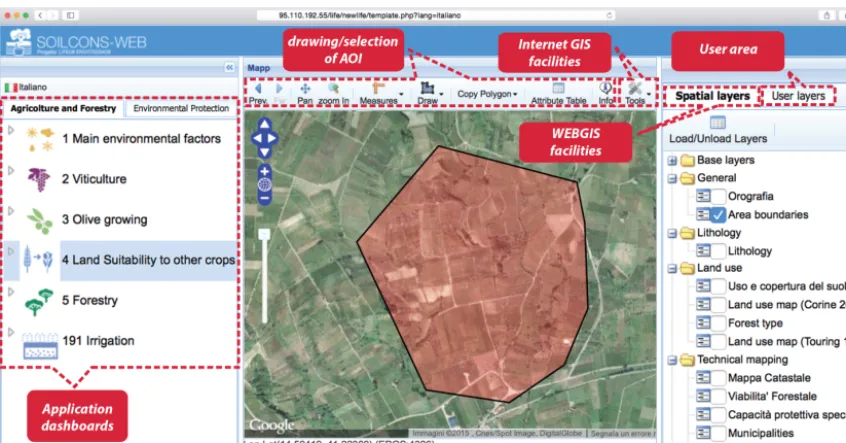Image resolution: width=846 pixels, height=443 pixels.
Task: Click the browser address bar
Action: pyautogui.click(x=435, y=15)
